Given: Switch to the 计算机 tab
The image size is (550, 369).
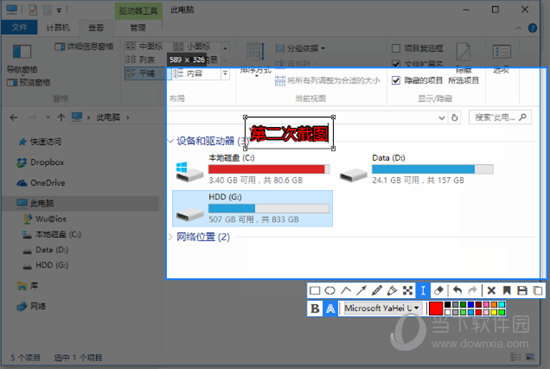Looking at the screenshot, I should [x=58, y=27].
